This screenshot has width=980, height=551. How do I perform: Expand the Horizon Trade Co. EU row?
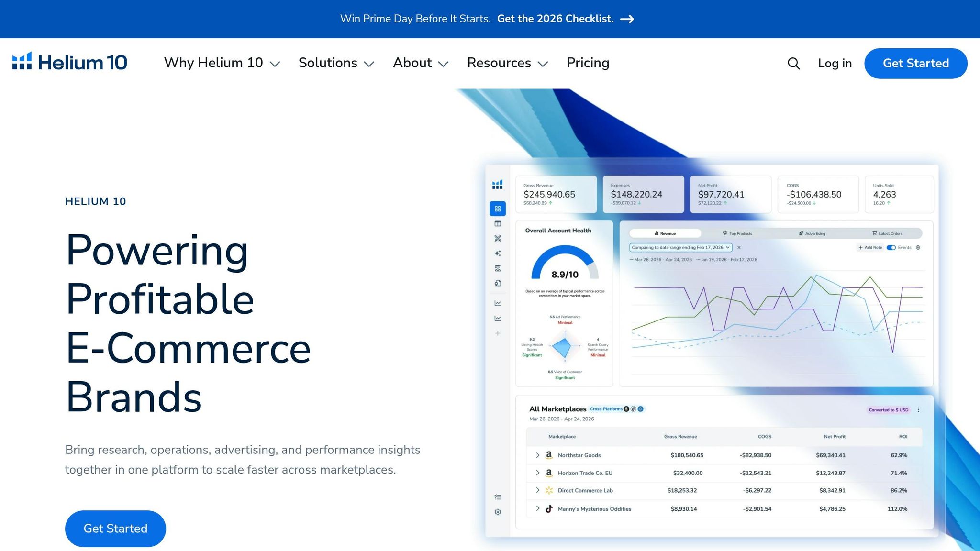pos(537,473)
